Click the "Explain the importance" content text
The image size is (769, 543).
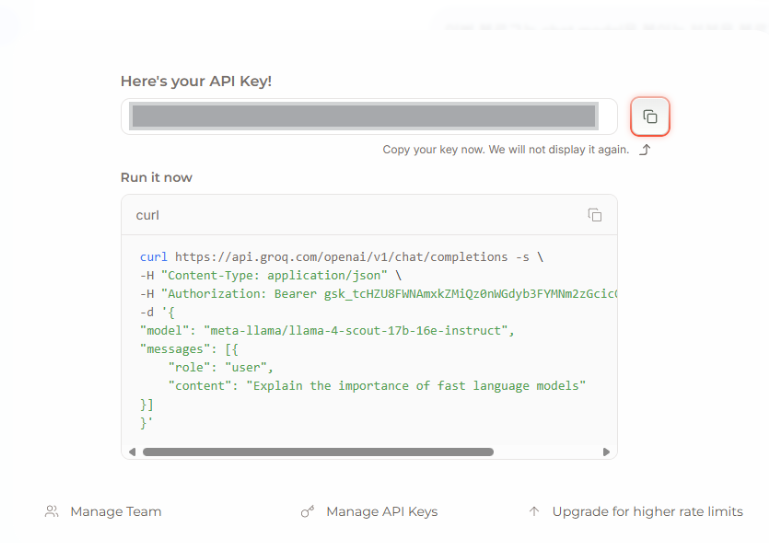[415, 386]
